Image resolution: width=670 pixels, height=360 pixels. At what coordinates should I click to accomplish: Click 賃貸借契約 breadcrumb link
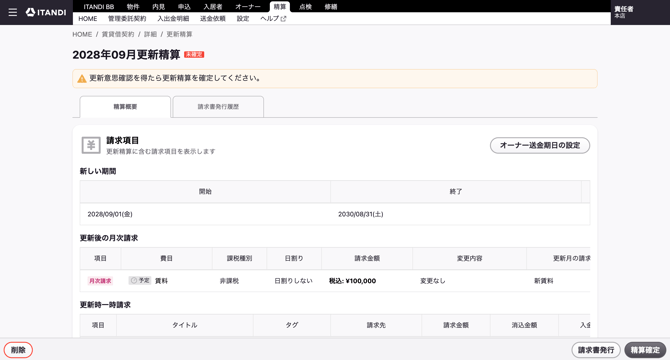118,34
